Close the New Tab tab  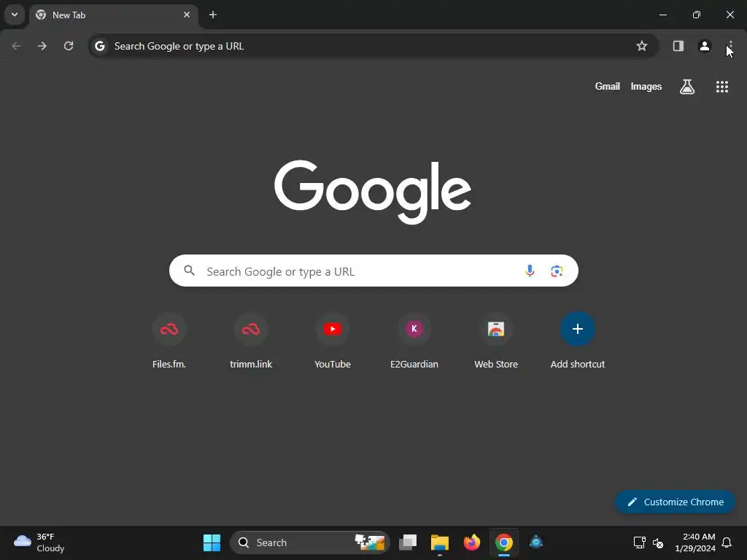pyautogui.click(x=187, y=15)
